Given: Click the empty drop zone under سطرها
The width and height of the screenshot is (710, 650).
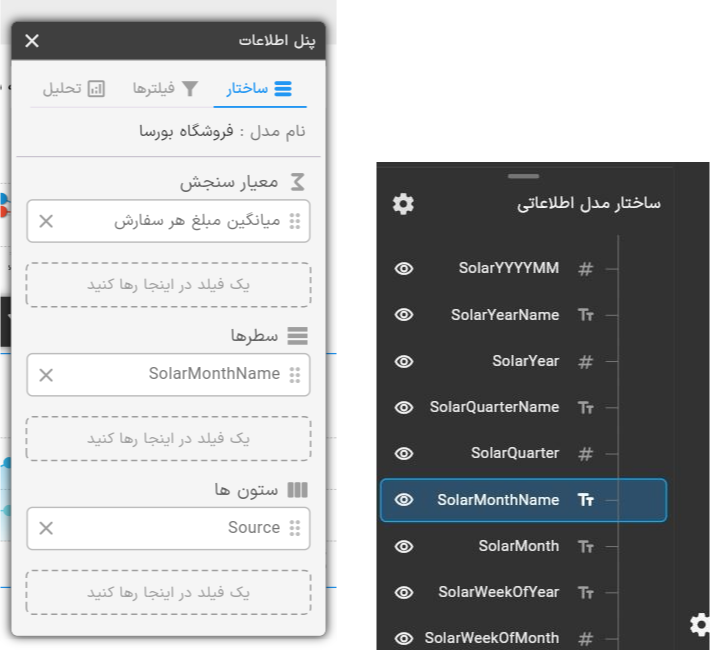Looking at the screenshot, I should click(x=168, y=438).
